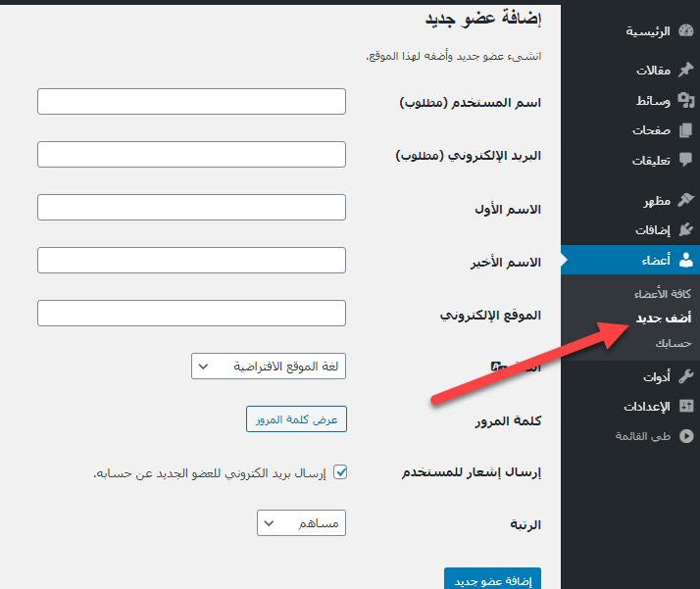Click the Posts (مقالات) pin icon

click(685, 71)
